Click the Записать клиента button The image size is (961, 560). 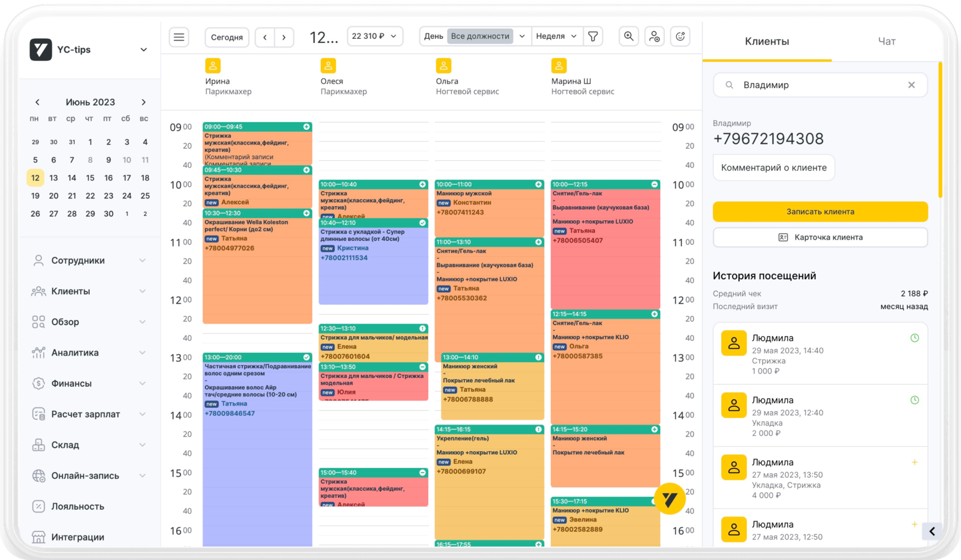(820, 212)
